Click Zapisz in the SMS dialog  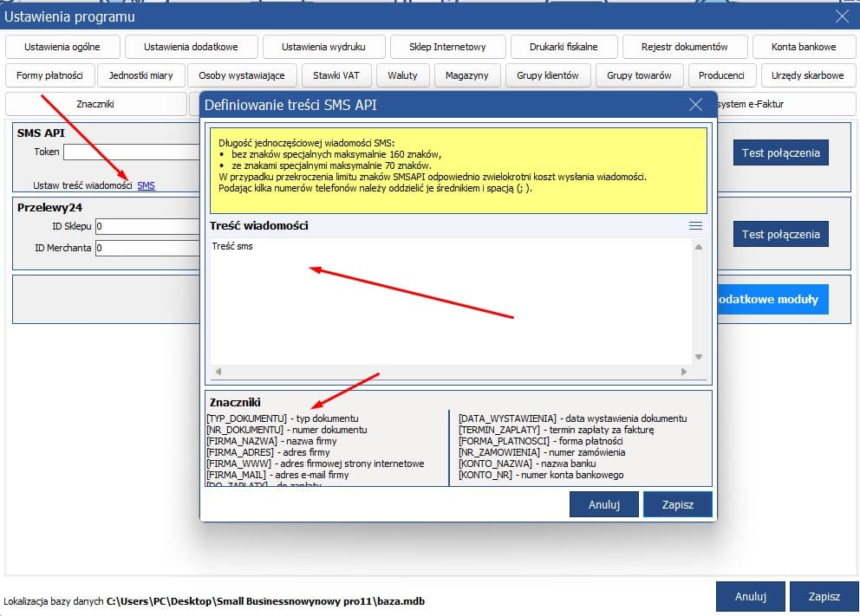pyautogui.click(x=678, y=504)
